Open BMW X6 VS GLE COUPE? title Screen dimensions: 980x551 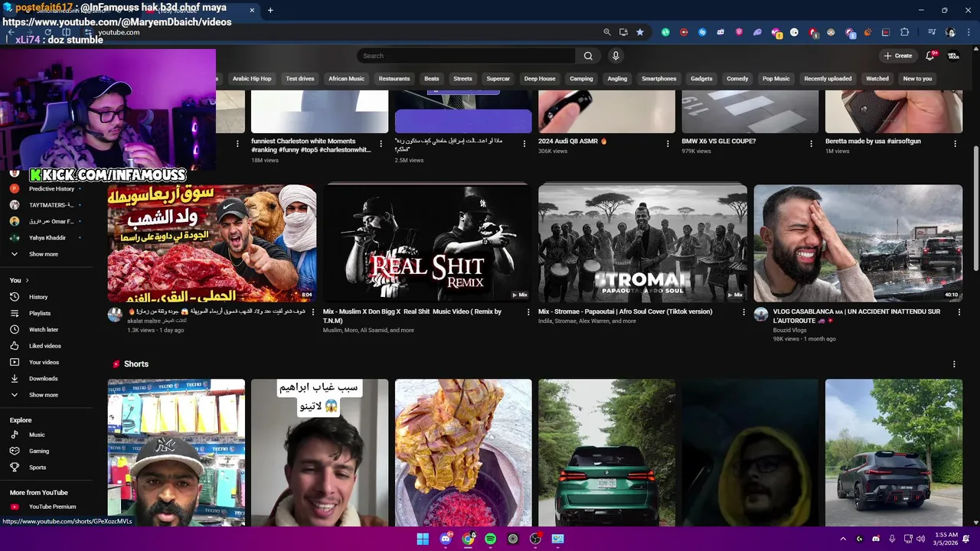point(719,141)
